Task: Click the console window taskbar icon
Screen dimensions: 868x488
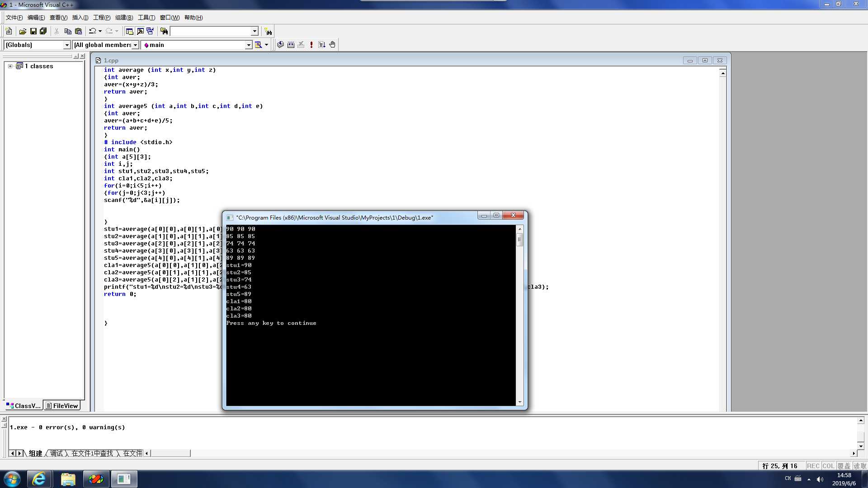Action: pyautogui.click(x=124, y=479)
